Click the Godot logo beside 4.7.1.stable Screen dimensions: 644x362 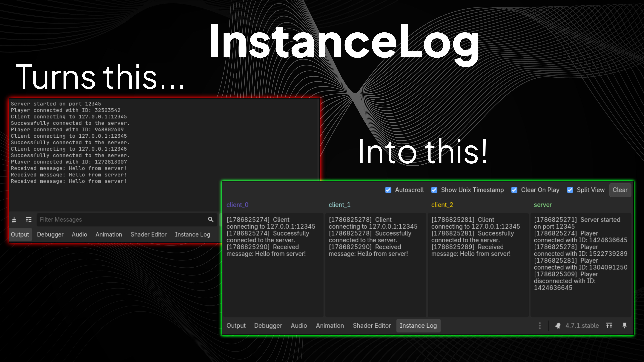tap(558, 326)
